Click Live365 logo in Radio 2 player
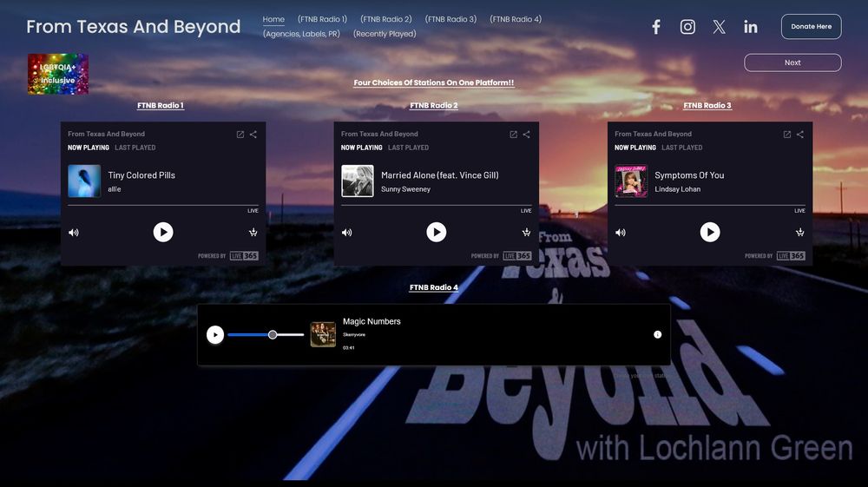 pyautogui.click(x=517, y=256)
